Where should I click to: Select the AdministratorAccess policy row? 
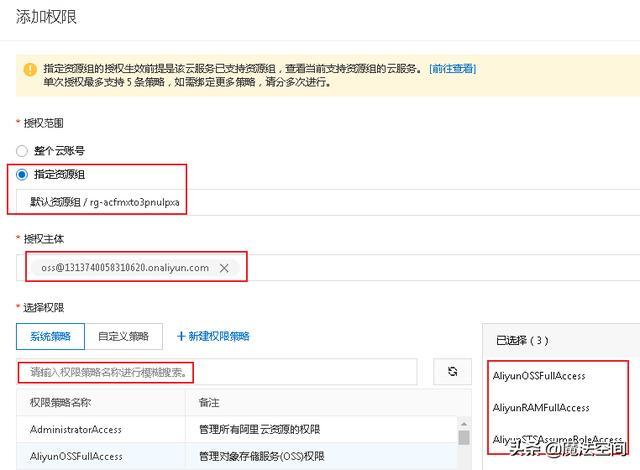point(237,430)
